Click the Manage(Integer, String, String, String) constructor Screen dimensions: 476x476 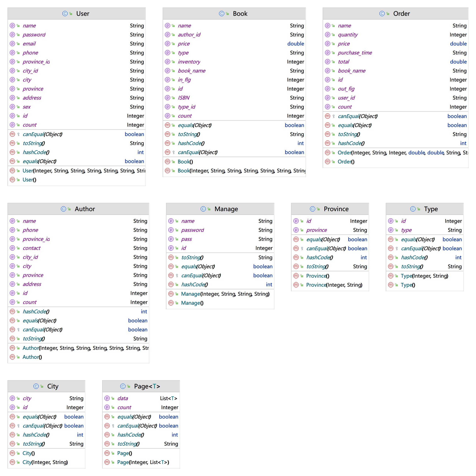point(225,294)
